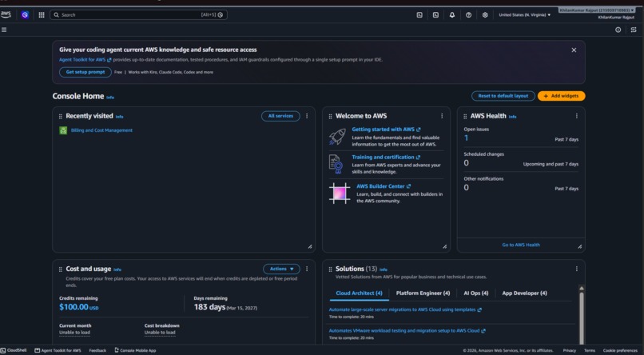The height and width of the screenshot is (355, 644).
Task: Click the info circle icon at right
Action: click(x=618, y=30)
